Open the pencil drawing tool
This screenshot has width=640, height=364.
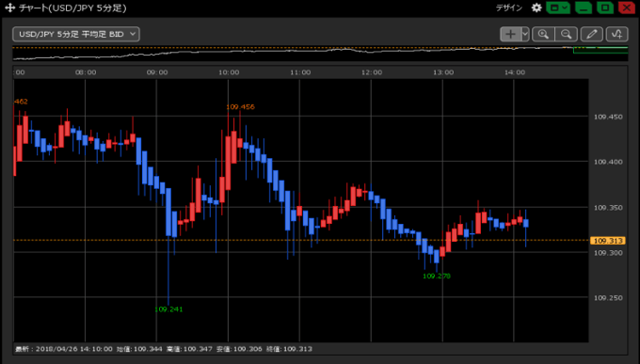[x=591, y=34]
